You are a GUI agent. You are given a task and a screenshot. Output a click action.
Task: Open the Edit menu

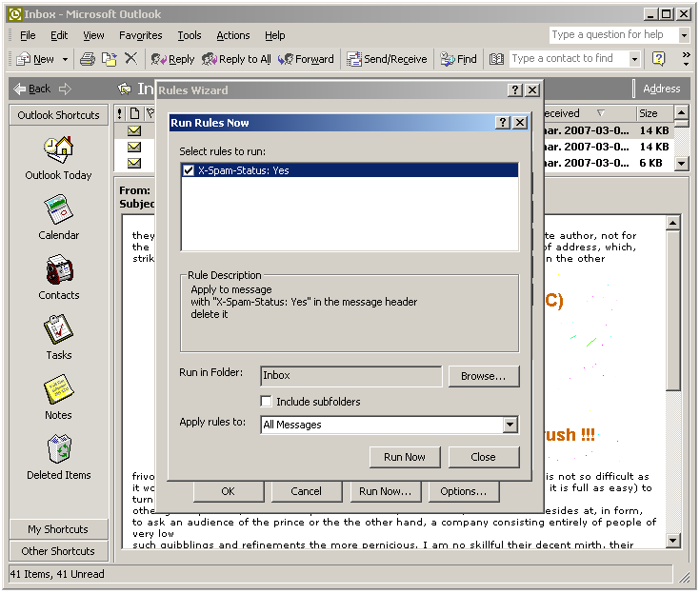59,35
